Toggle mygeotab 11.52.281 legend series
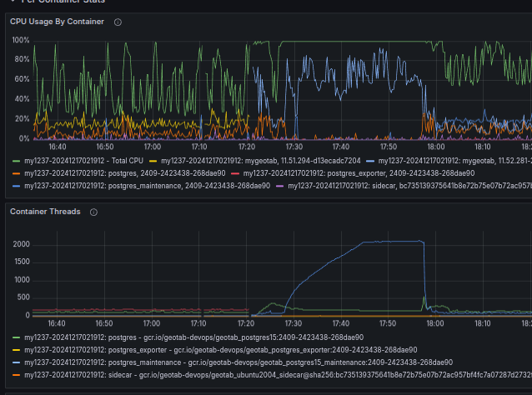This screenshot has width=532, height=395. click(x=455, y=161)
